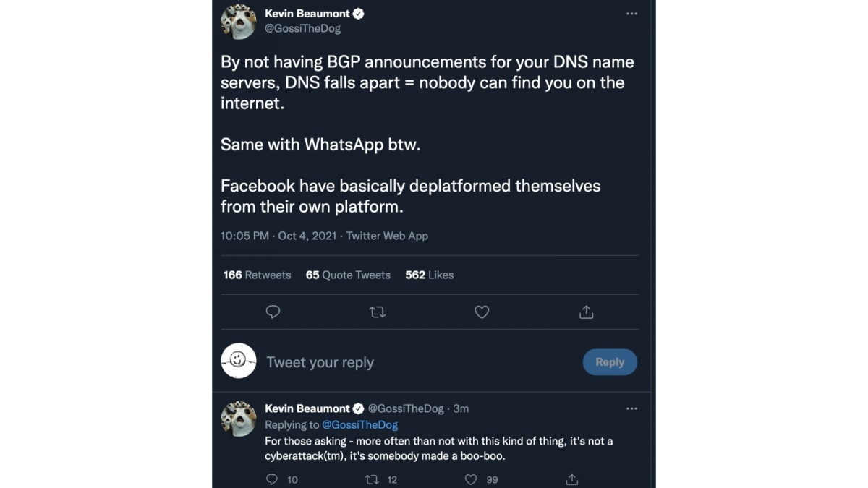This screenshot has height=488, width=868.
Task: Open Kevin Beaumont's name on reply tweet
Action: [x=307, y=408]
